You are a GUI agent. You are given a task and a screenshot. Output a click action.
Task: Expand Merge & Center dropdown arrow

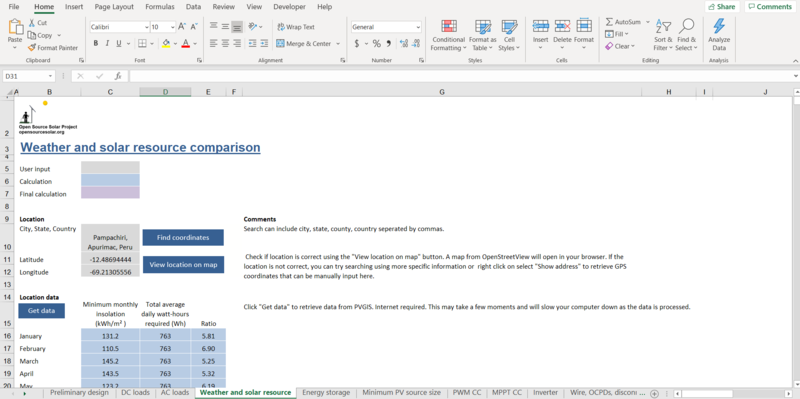tap(338, 44)
